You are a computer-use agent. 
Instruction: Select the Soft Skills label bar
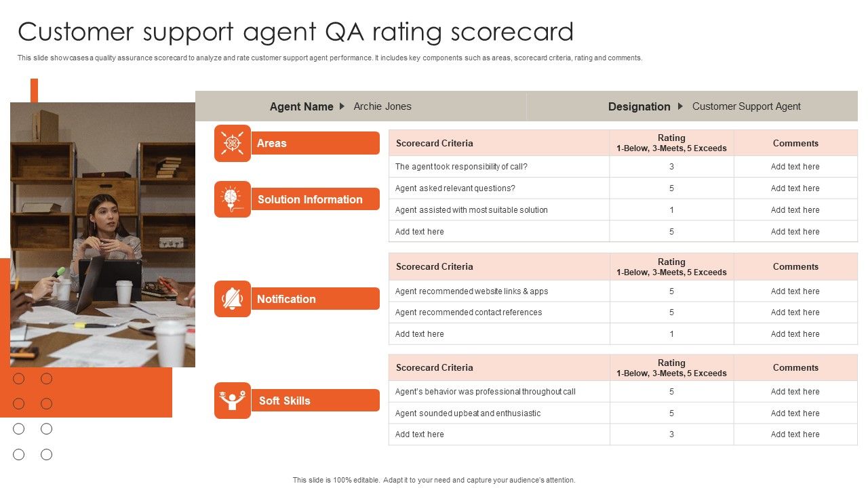pyautogui.click(x=315, y=401)
